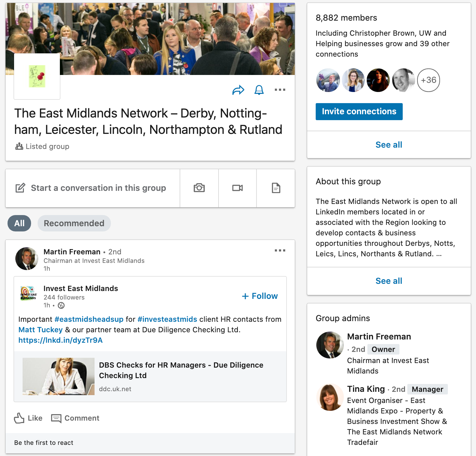This screenshot has height=456, width=476.
Task: Open DBS Checks for HR Managers article title
Action: point(181,370)
